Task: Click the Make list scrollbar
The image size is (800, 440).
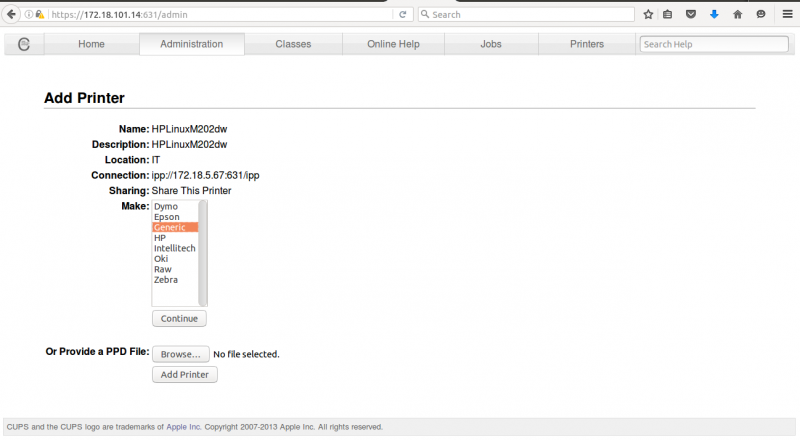Action: pos(203,253)
